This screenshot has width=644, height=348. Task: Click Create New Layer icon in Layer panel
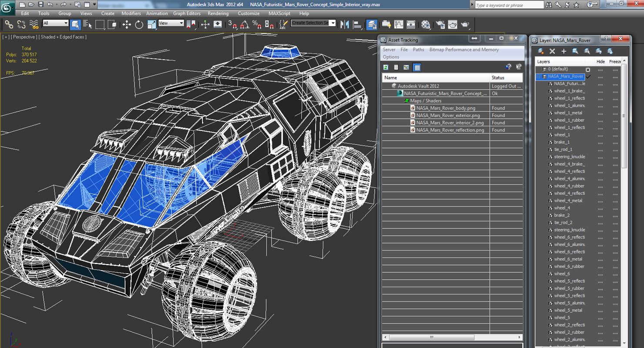[541, 51]
